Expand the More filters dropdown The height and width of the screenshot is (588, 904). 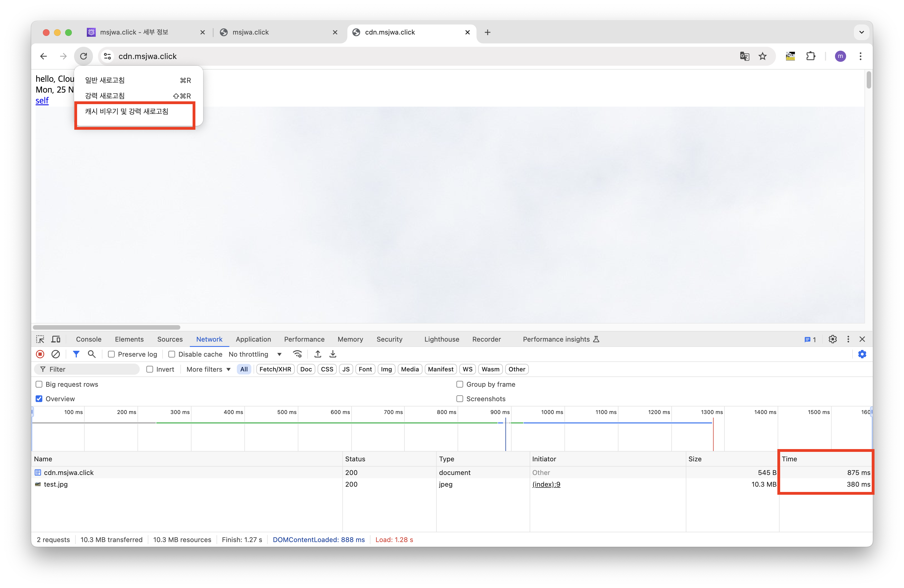[208, 369]
